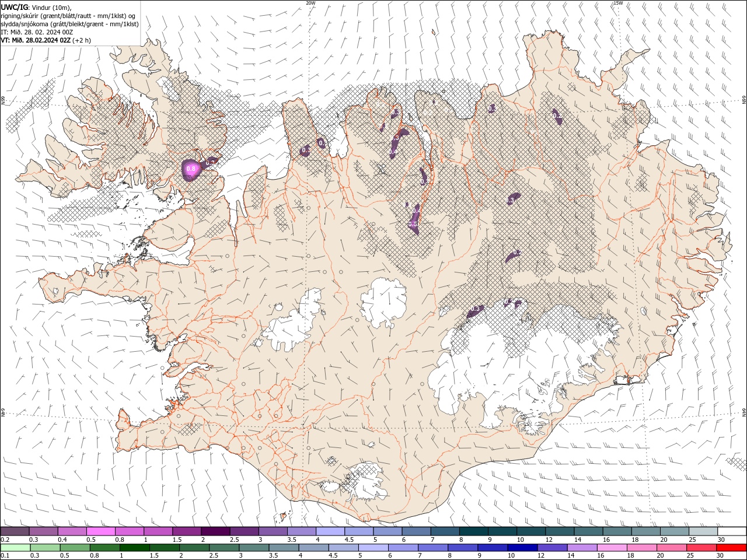Click the '14' value label under upper legend
The height and width of the screenshot is (560, 747).
coord(578,540)
